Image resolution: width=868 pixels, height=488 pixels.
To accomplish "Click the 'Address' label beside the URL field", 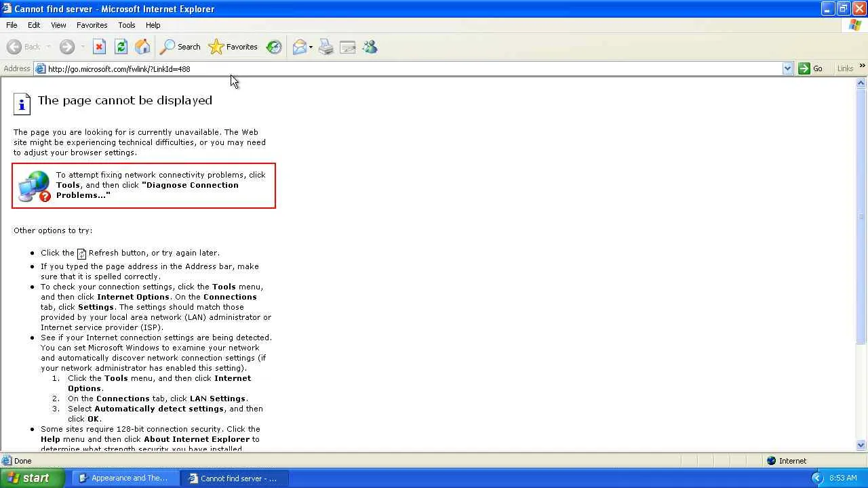I will click(17, 68).
